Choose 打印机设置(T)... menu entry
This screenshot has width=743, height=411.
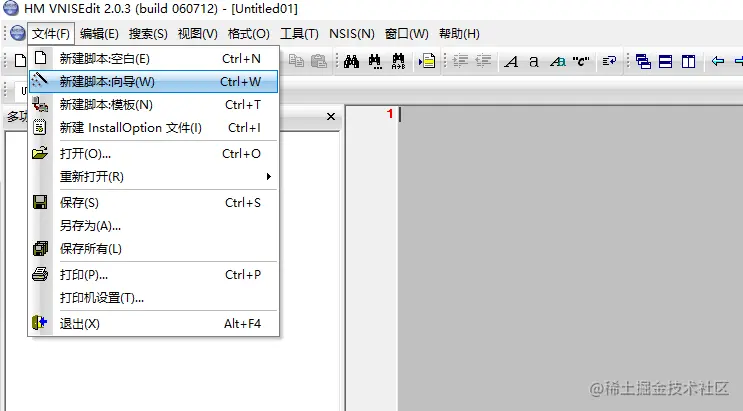154,298
